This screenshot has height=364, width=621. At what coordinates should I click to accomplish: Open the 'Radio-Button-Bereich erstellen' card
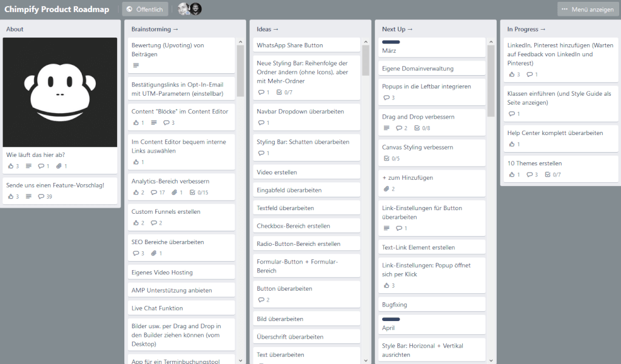pos(306,243)
